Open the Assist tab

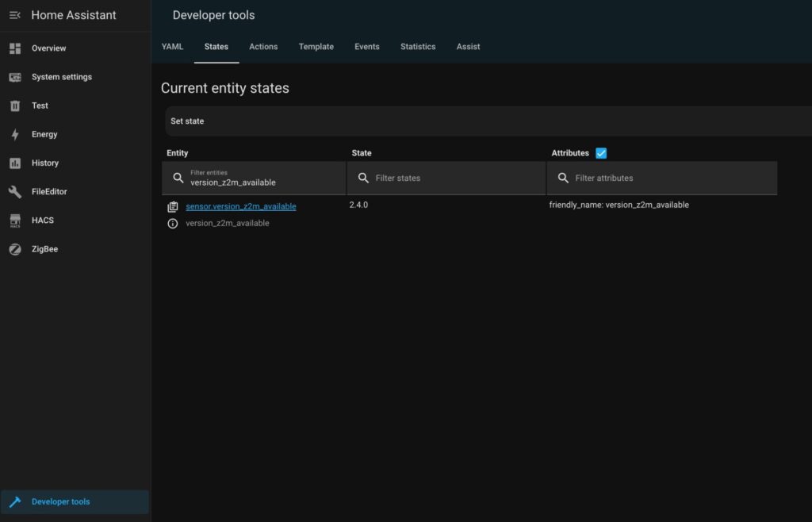pos(468,47)
